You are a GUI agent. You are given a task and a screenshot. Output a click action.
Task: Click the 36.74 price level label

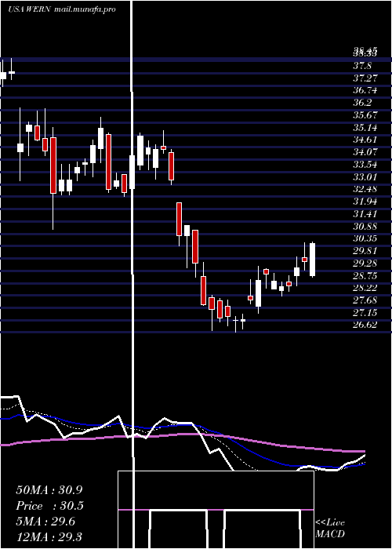point(365,90)
